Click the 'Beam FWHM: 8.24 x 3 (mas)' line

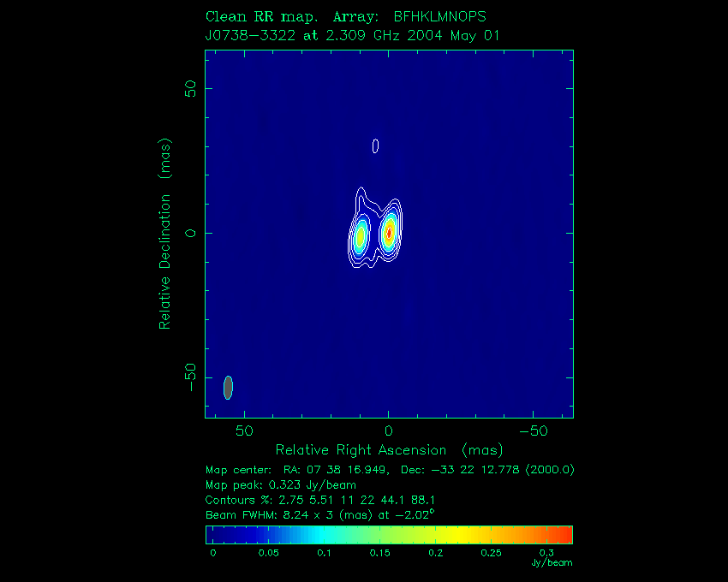(x=320, y=514)
